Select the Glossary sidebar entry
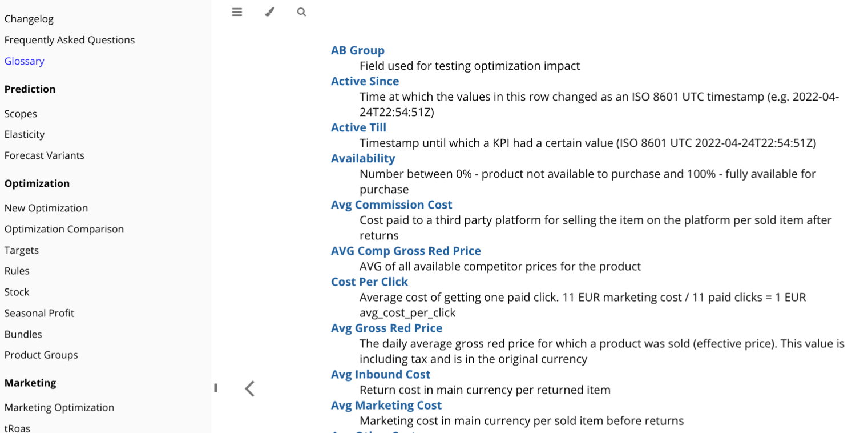The width and height of the screenshot is (868, 433). [25, 61]
